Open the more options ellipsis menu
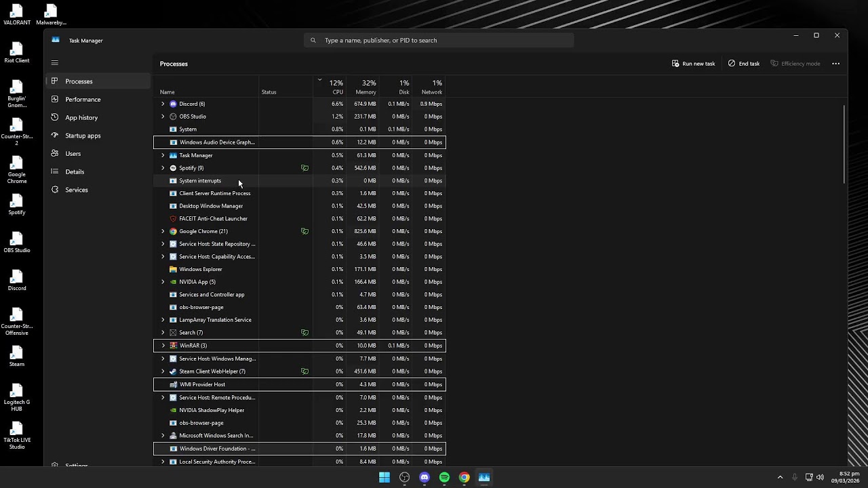 pos(835,64)
